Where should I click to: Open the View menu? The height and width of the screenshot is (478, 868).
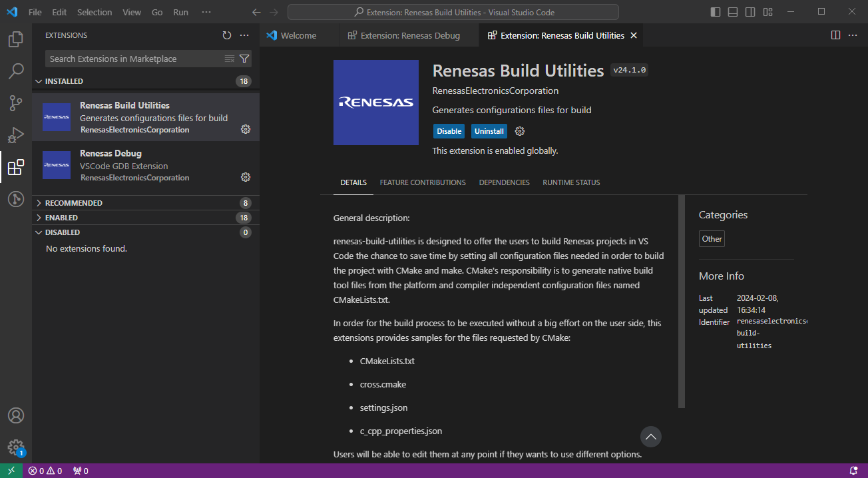pyautogui.click(x=132, y=12)
